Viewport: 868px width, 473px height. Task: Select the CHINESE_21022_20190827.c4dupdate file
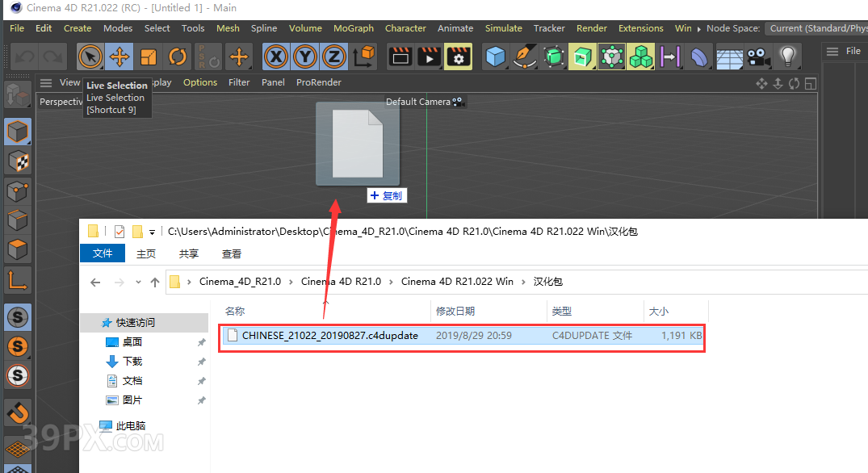point(329,335)
